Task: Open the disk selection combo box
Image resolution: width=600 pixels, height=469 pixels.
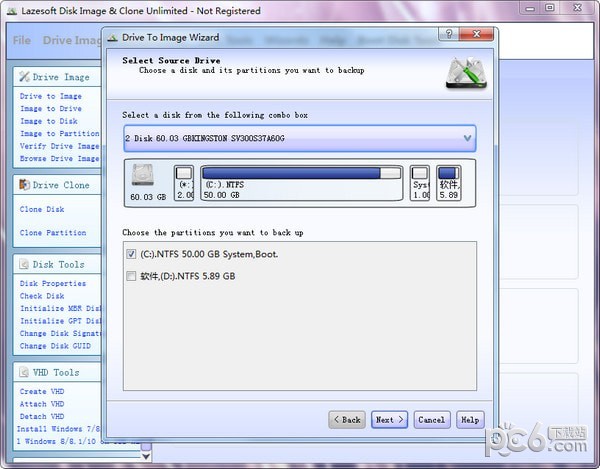Action: (x=300, y=138)
